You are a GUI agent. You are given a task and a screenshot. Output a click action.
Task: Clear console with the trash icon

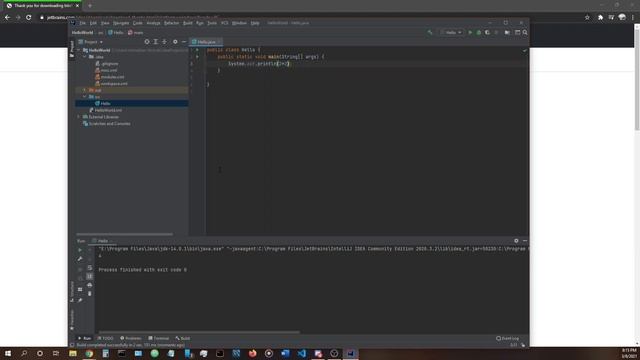(x=90, y=293)
